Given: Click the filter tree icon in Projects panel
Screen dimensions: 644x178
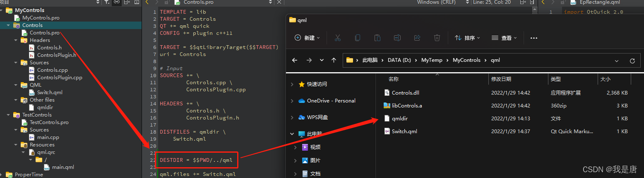Looking at the screenshot, I should tap(107, 2).
